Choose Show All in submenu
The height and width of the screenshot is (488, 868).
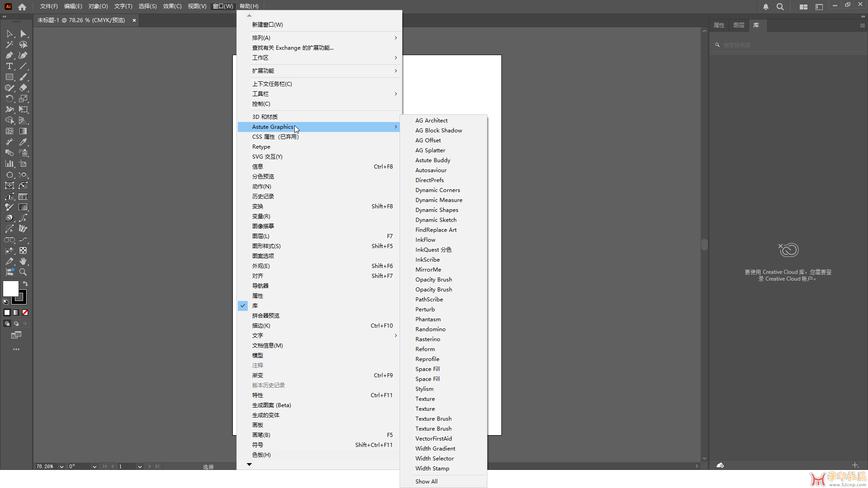[x=443, y=482]
